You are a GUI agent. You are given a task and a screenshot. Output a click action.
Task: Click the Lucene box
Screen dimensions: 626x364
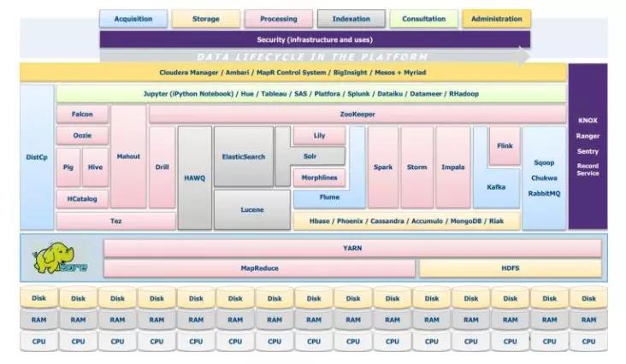click(x=252, y=209)
